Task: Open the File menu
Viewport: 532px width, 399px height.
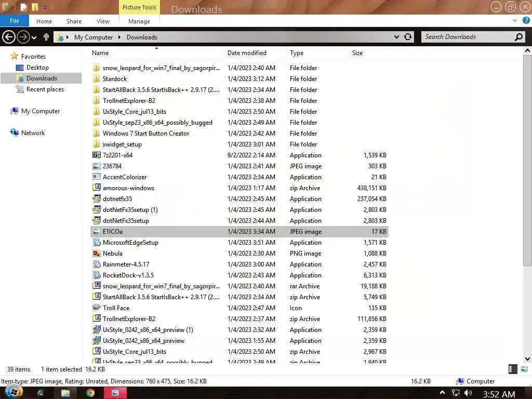Action: point(15,21)
